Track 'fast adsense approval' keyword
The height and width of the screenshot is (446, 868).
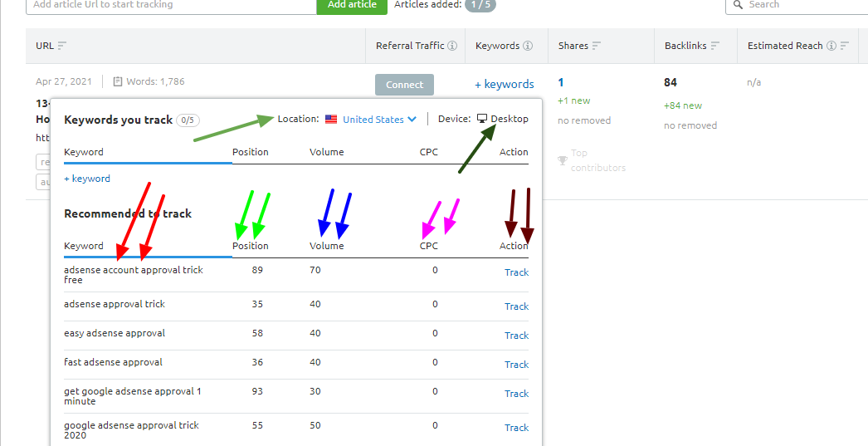pyautogui.click(x=516, y=365)
